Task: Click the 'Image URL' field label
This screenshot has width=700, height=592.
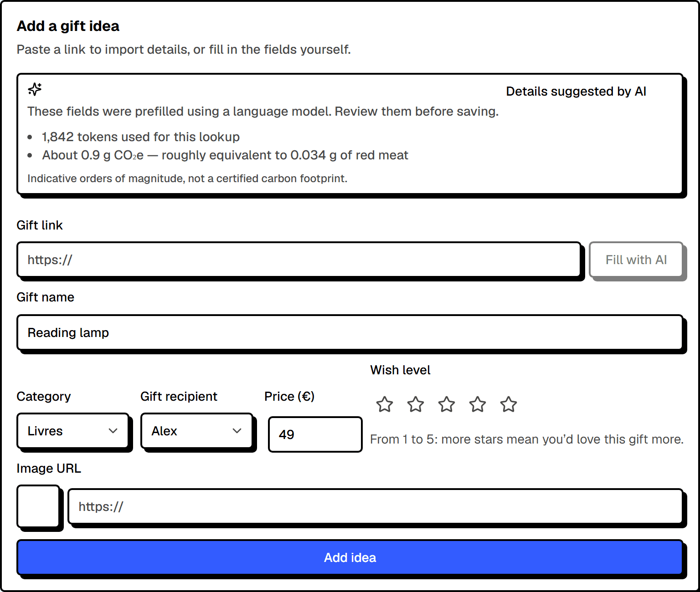Action: pos(49,469)
